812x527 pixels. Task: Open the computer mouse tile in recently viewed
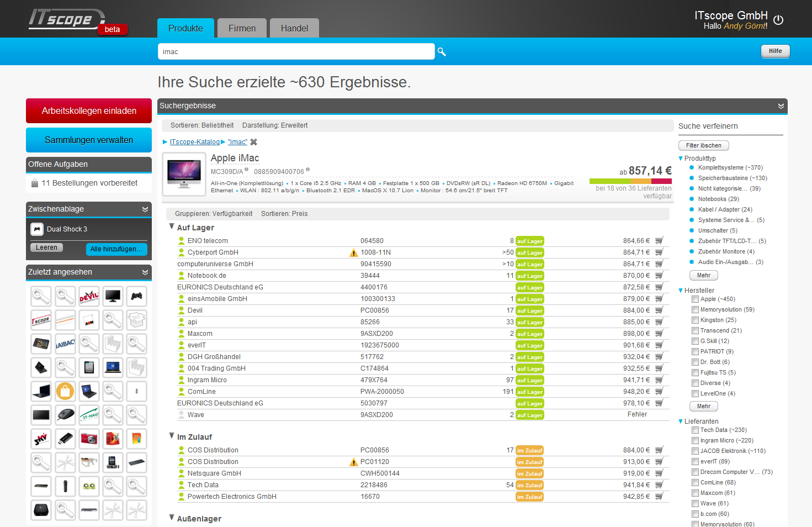click(65, 415)
